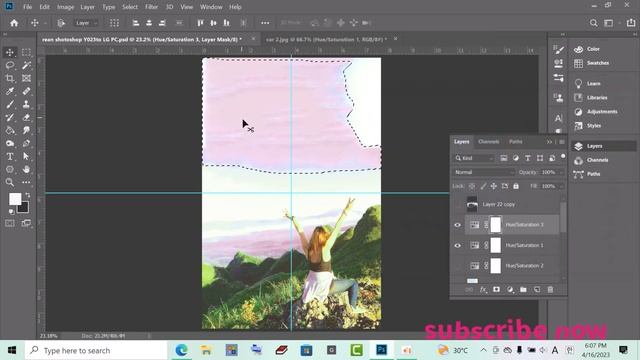This screenshot has height=360, width=640.
Task: Select the Dodge tool
Action: coord(10,144)
